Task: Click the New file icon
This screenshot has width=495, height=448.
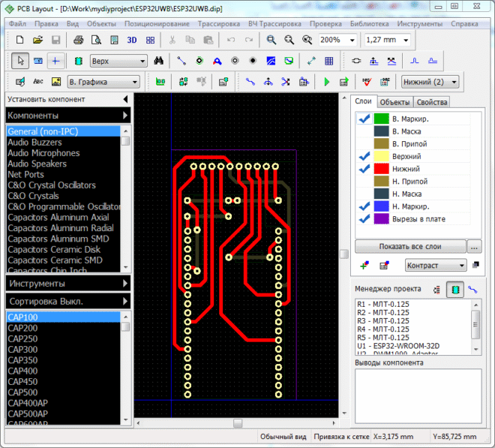Action: (20, 40)
